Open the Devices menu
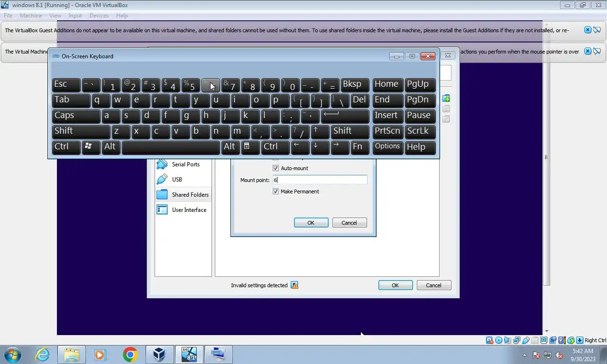Image resolution: width=607 pixels, height=364 pixels. (99, 16)
